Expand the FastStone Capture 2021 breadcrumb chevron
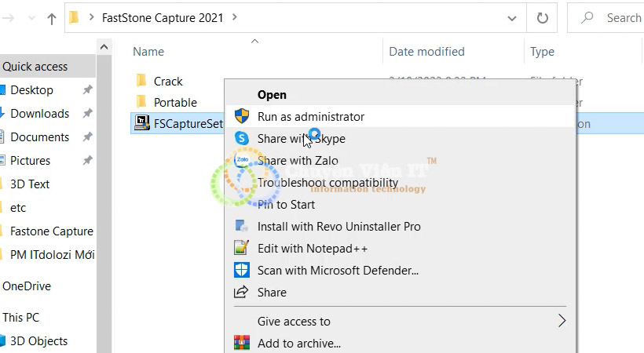Image resolution: width=644 pixels, height=353 pixels. pos(235,17)
